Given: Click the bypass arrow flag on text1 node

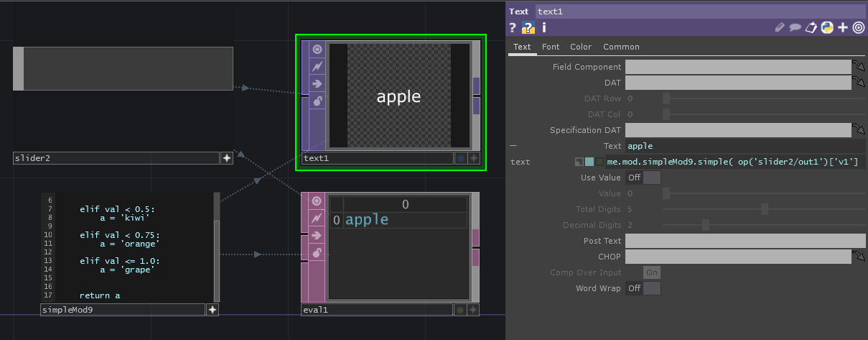Looking at the screenshot, I should [x=317, y=83].
